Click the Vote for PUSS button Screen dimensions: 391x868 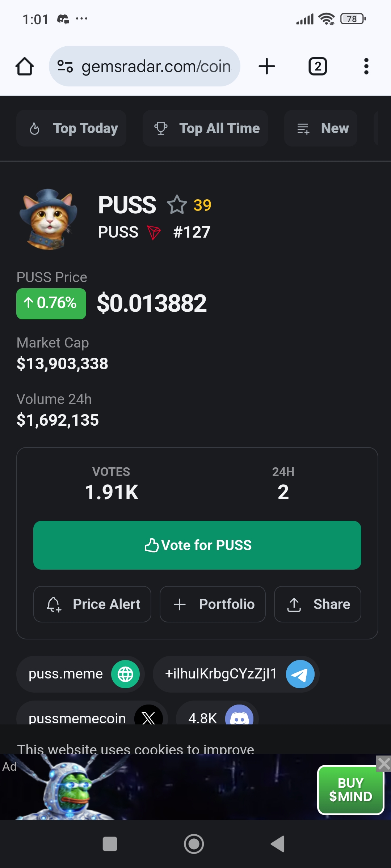pos(197,545)
